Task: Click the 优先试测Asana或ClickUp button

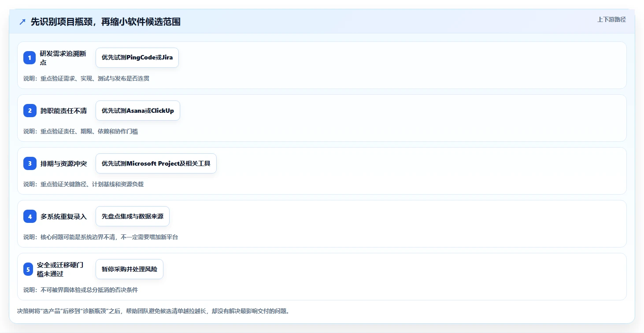Action: (138, 111)
